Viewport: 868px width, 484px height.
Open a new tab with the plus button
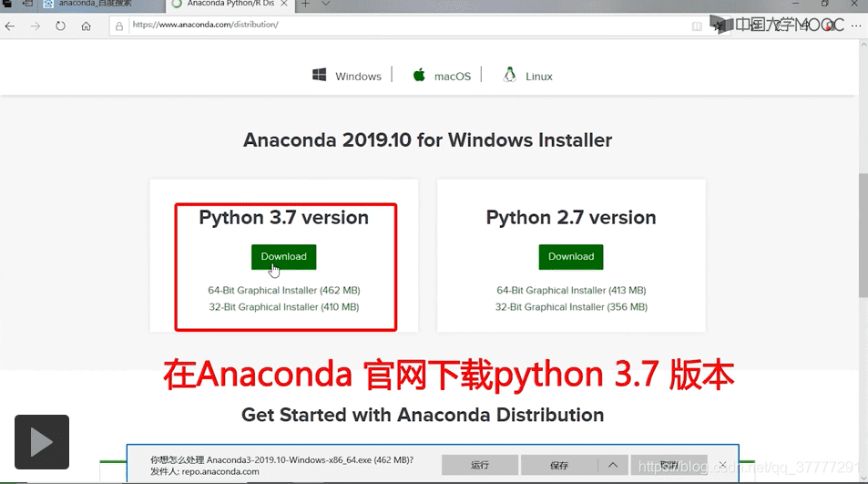pyautogui.click(x=305, y=4)
